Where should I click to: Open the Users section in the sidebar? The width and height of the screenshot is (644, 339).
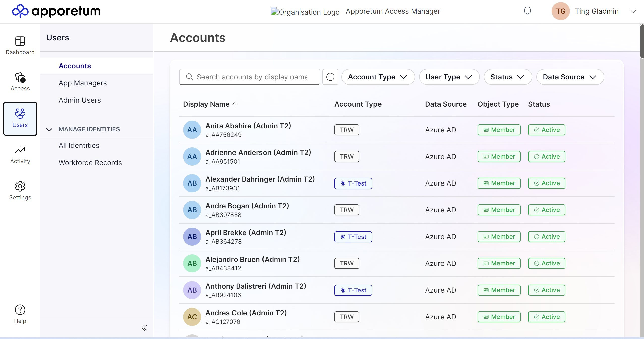20,118
